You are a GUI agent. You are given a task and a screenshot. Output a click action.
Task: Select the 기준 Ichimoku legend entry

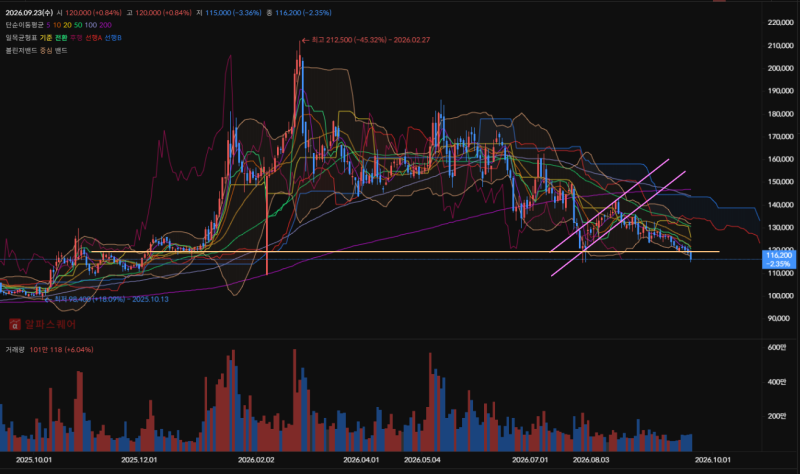click(x=46, y=38)
